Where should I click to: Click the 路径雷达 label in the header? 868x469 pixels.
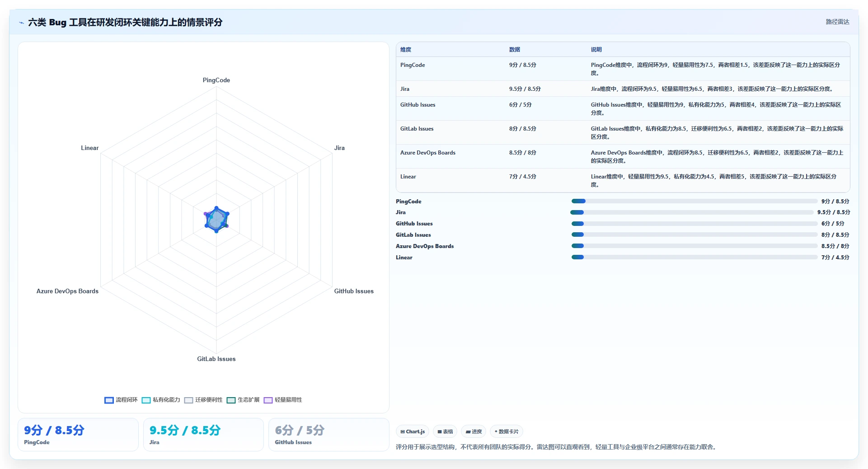[x=837, y=22]
